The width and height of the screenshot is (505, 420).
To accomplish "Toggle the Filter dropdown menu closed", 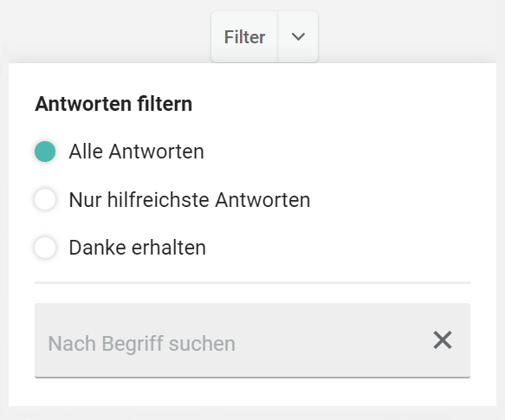I will 298,36.
